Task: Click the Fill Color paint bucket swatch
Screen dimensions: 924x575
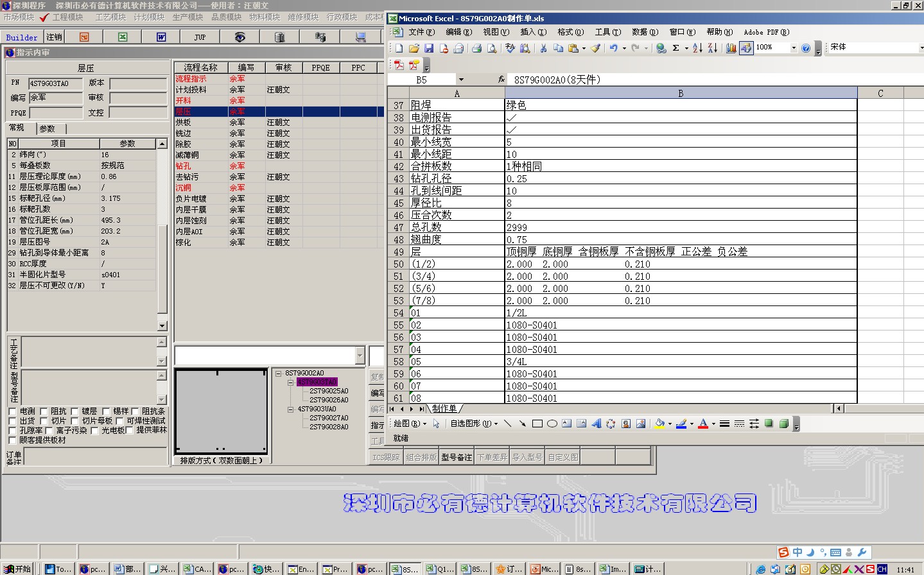Action: [x=659, y=424]
